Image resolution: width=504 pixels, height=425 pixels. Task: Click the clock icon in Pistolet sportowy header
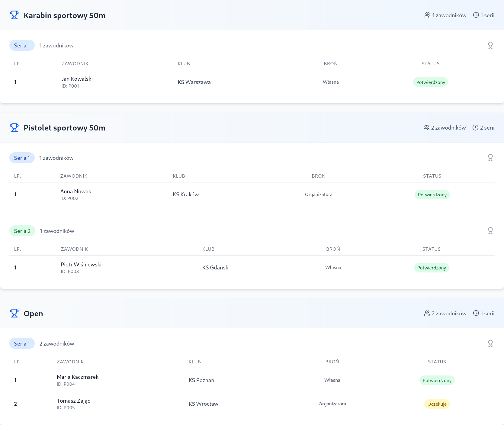[475, 128]
